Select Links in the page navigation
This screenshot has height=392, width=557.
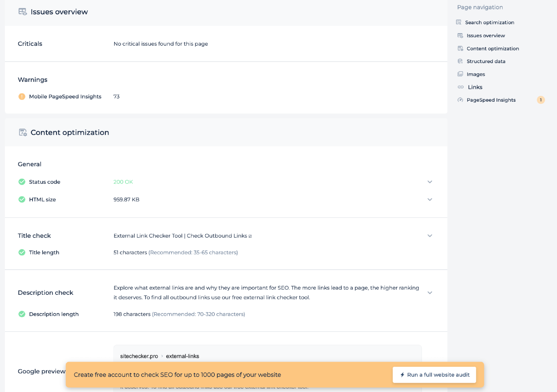click(475, 87)
